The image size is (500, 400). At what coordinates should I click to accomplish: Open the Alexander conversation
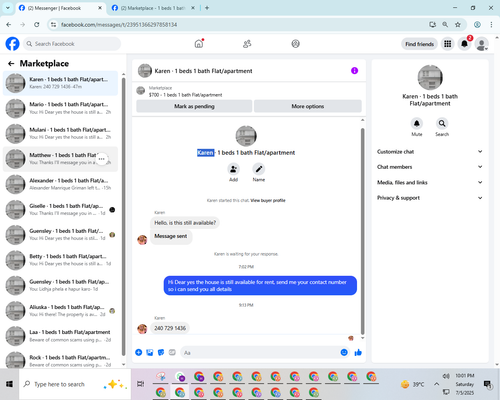tap(60, 184)
